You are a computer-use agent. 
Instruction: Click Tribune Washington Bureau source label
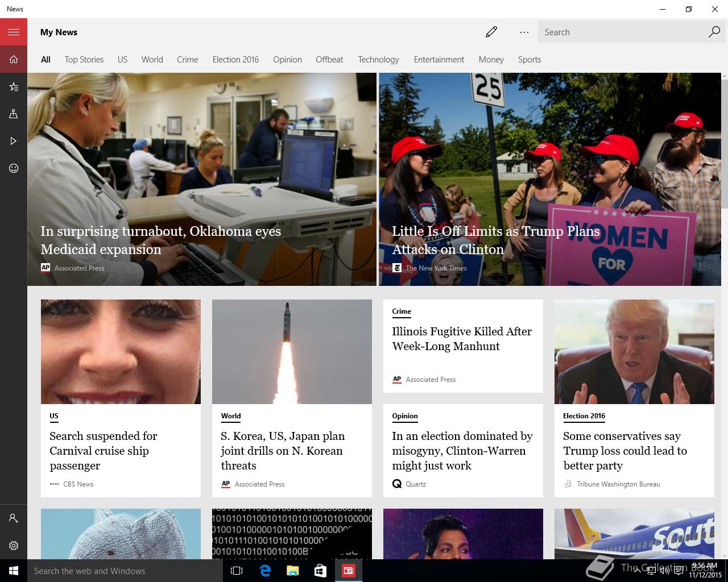point(618,484)
